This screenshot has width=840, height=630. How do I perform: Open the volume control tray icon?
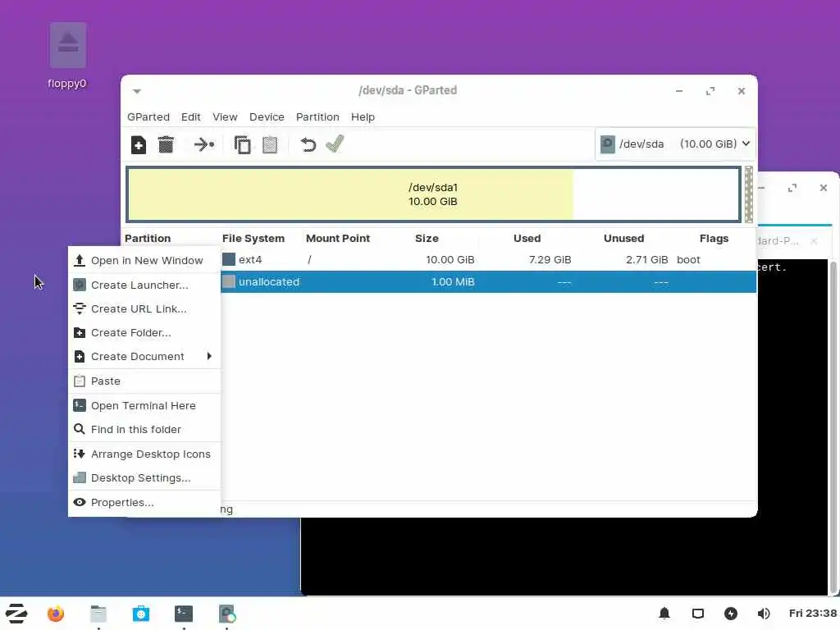tap(764, 614)
